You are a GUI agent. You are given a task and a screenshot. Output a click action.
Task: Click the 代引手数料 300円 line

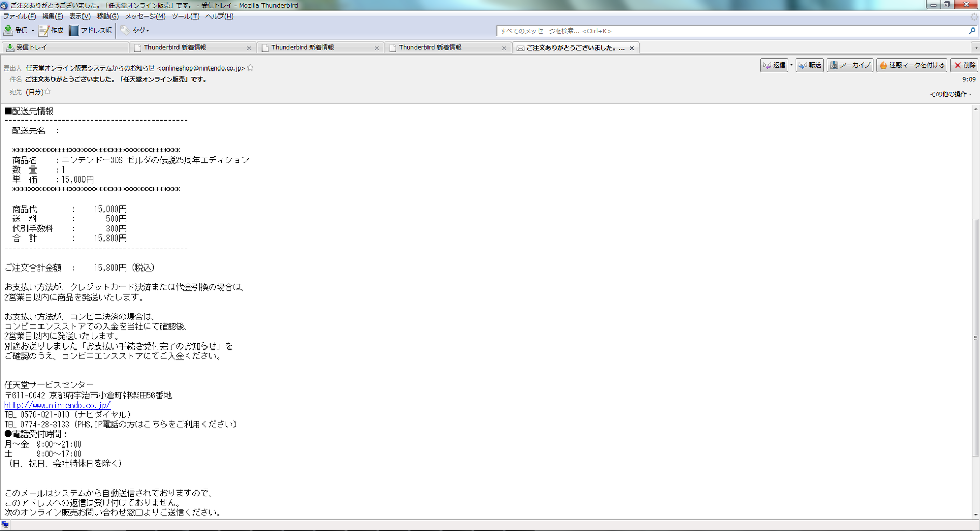(70, 229)
